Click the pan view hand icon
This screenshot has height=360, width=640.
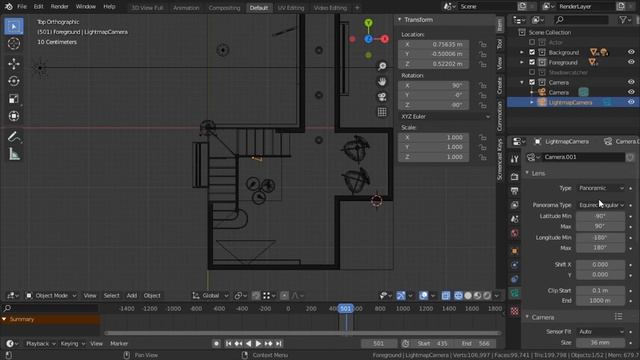tap(382, 82)
